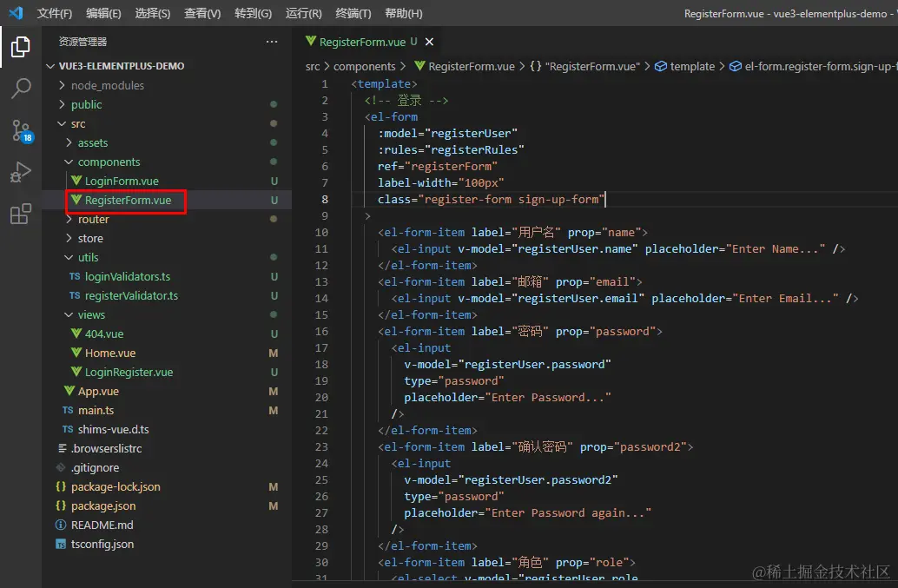Viewport: 898px width, 588px height.
Task: Open loginValidators.ts file
Action: point(127,276)
